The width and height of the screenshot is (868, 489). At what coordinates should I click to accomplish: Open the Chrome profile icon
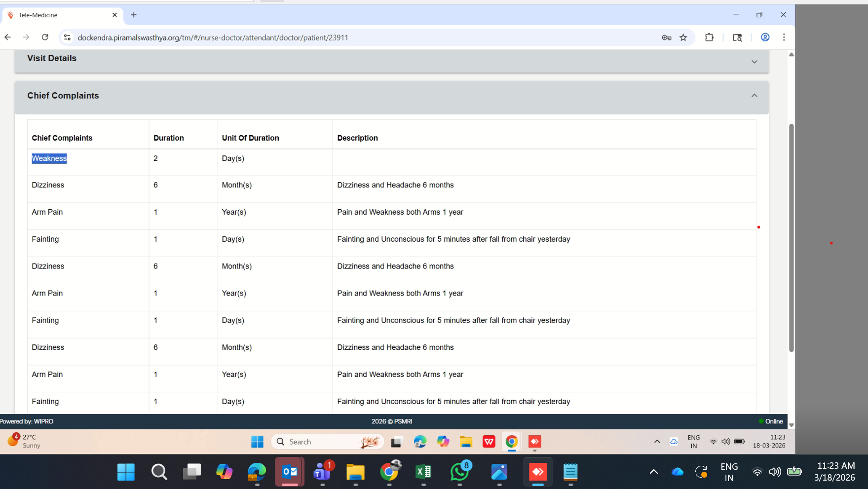click(765, 38)
